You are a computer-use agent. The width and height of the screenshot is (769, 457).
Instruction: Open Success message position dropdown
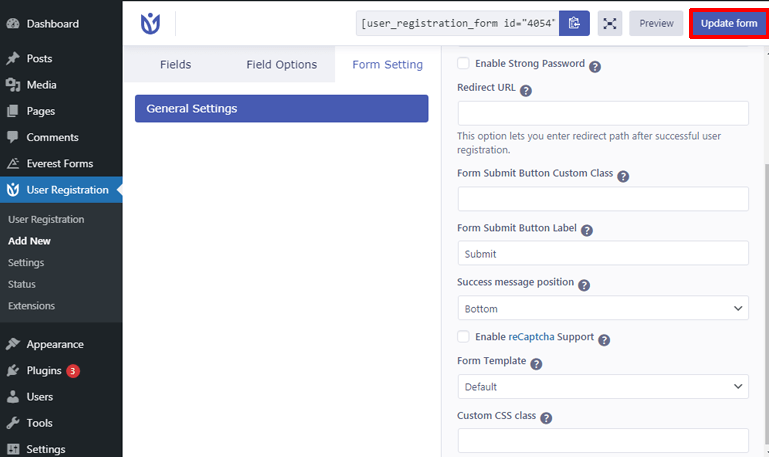603,308
